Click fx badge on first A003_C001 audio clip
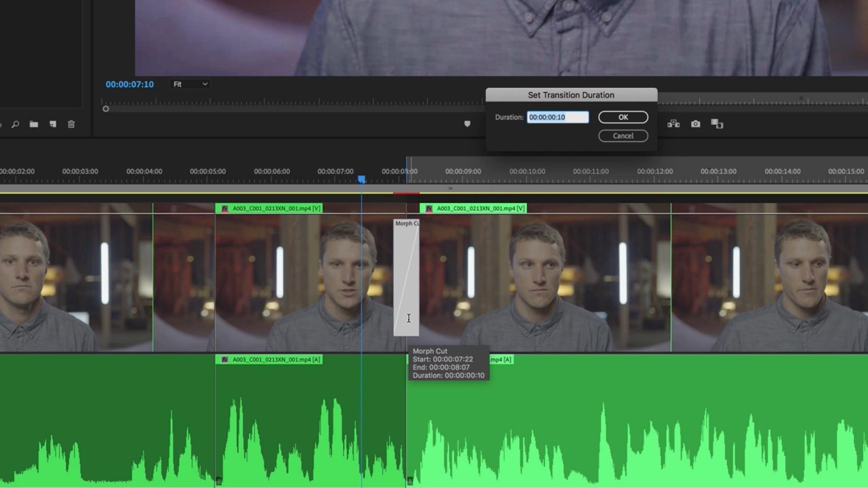 [x=225, y=360]
